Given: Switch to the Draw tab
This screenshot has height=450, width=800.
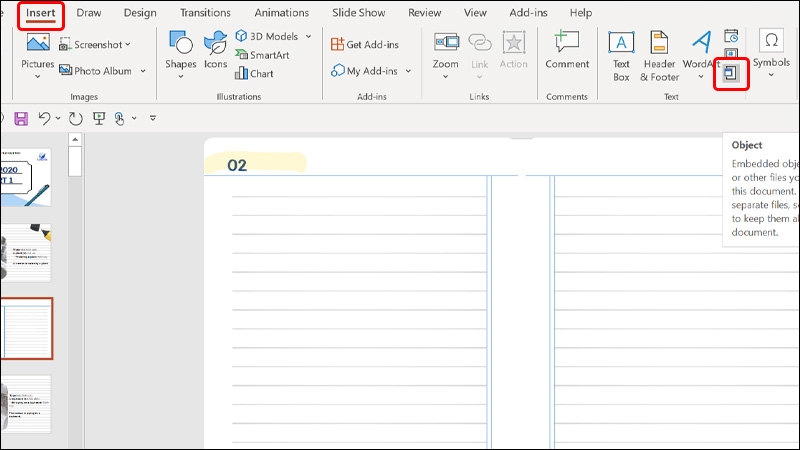Looking at the screenshot, I should click(x=89, y=13).
